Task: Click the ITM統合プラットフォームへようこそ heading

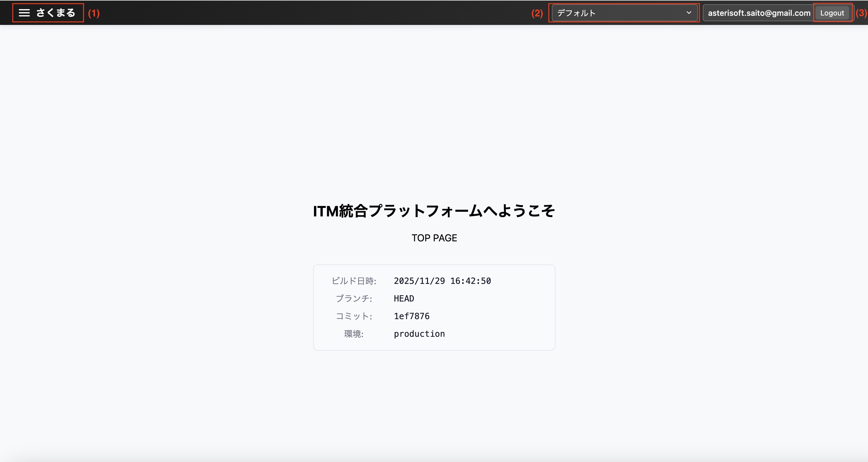Action: [x=434, y=211]
